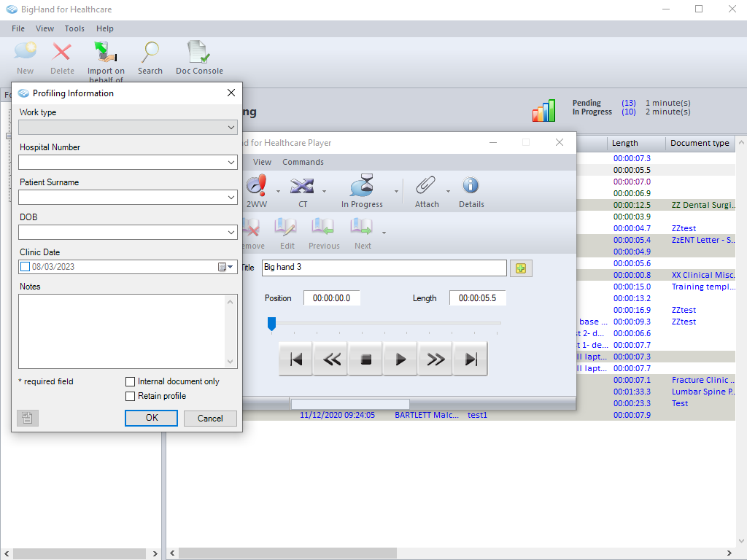Open the Tools menu
The image size is (747, 560).
tap(74, 28)
